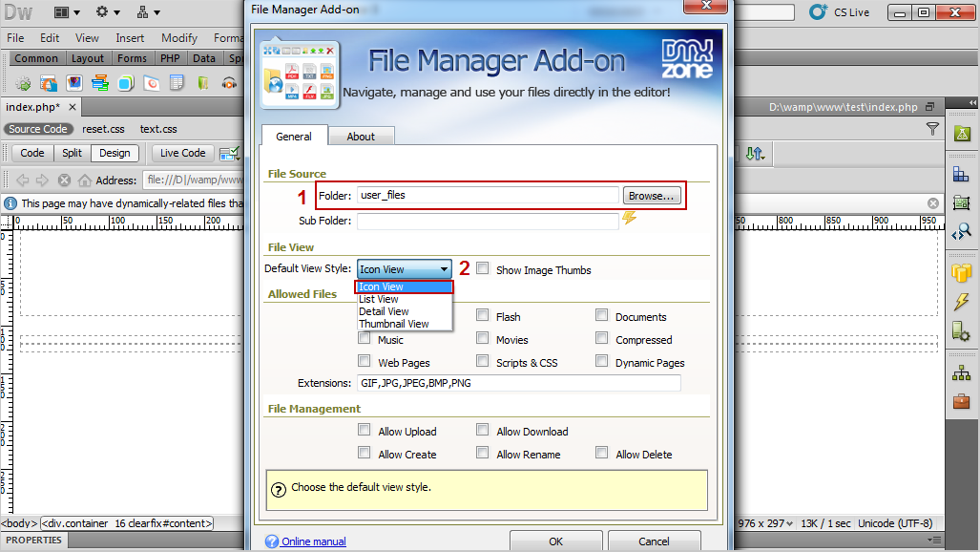Viewport: 980px width, 552px height.
Task: Open the window size 976 x 297 dropdown
Action: pyautogui.click(x=765, y=523)
